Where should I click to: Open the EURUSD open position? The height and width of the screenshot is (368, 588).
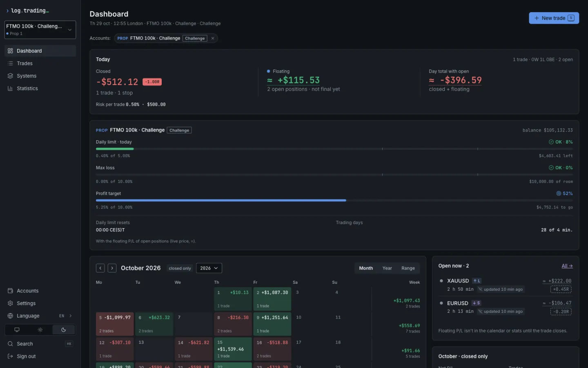click(x=506, y=307)
